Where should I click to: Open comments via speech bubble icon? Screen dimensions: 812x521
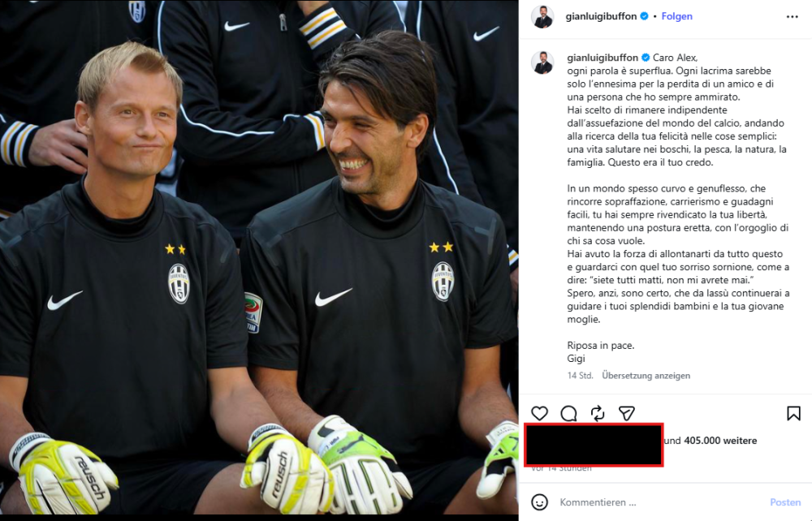coord(568,413)
